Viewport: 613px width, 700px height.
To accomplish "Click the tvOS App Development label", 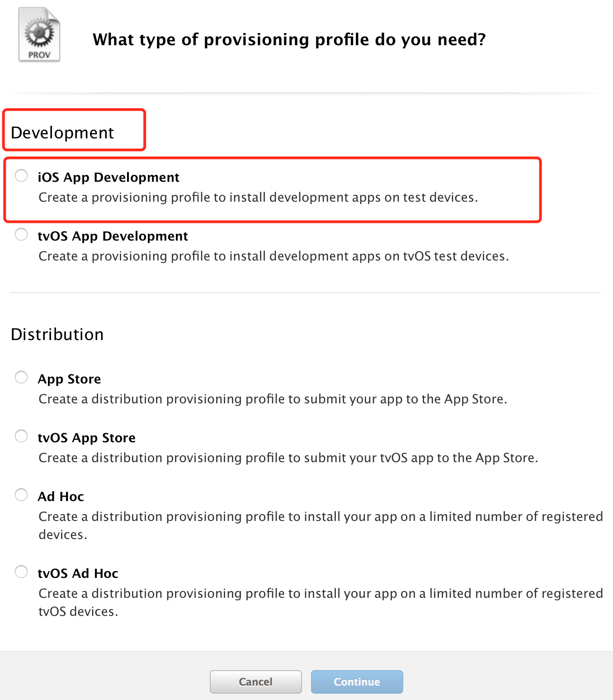I will (113, 236).
